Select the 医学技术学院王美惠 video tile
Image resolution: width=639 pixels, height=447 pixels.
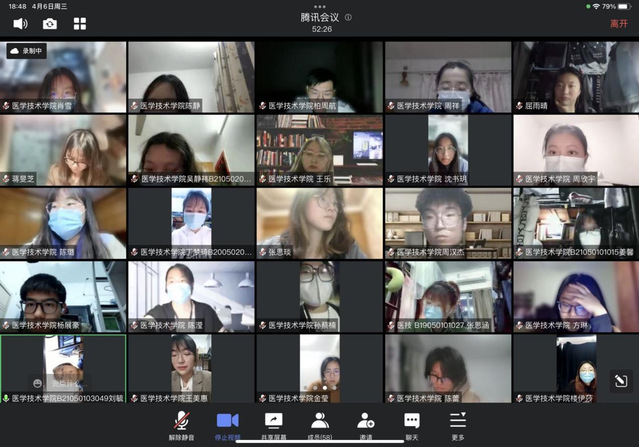click(191, 369)
